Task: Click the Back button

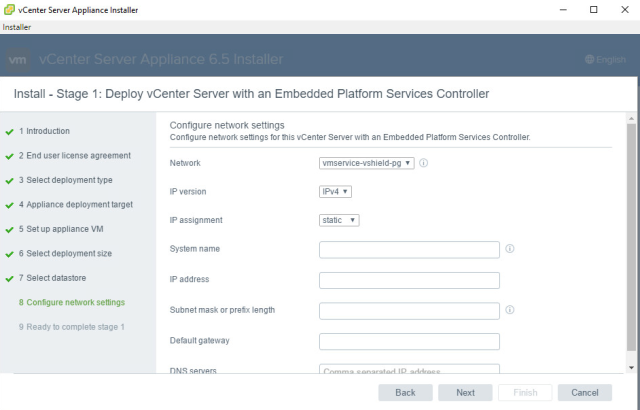Action: [x=405, y=392]
